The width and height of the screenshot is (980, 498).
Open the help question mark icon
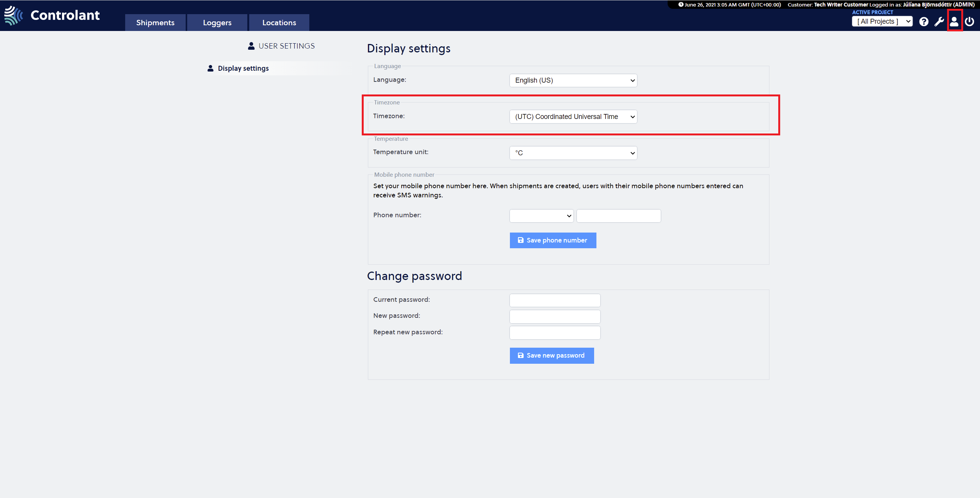click(924, 22)
